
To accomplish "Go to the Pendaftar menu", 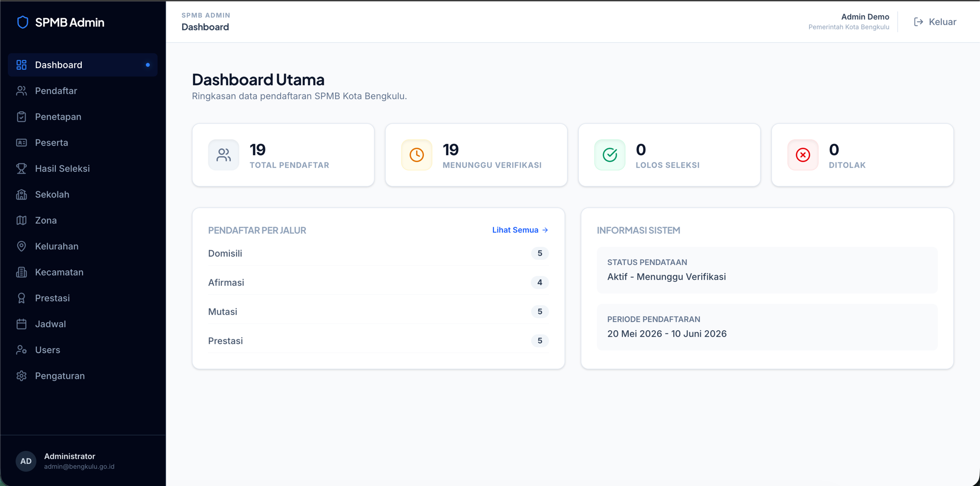I will tap(83, 91).
